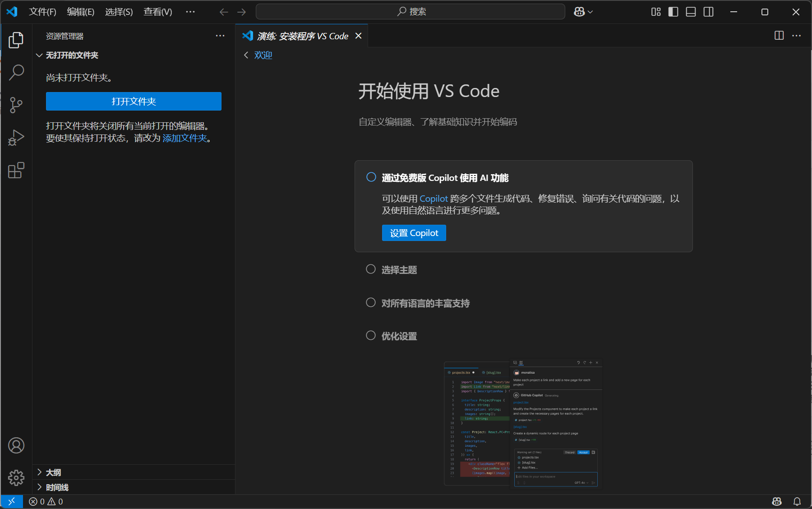Open notifications bell

[797, 501]
